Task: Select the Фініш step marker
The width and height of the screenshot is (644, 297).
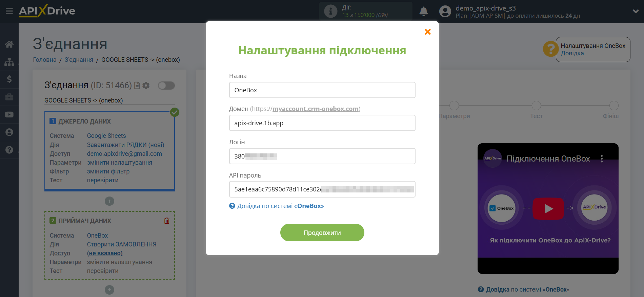Action: pyautogui.click(x=614, y=106)
